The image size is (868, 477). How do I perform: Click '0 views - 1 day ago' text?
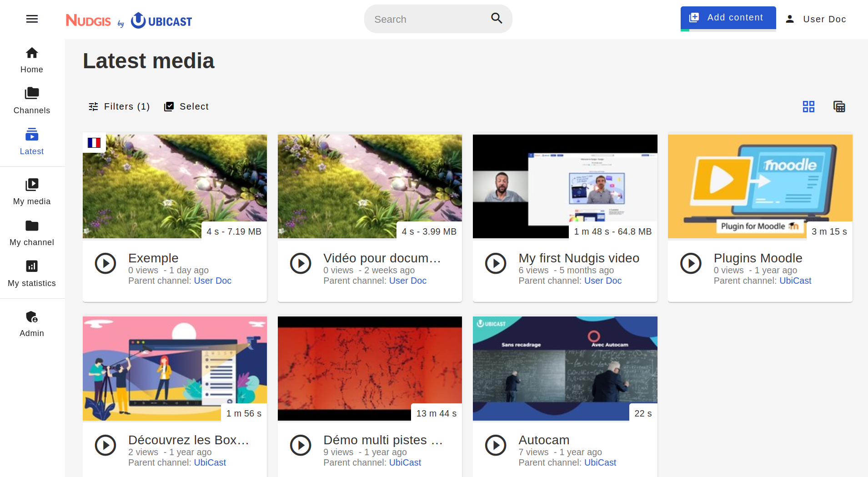click(x=168, y=270)
